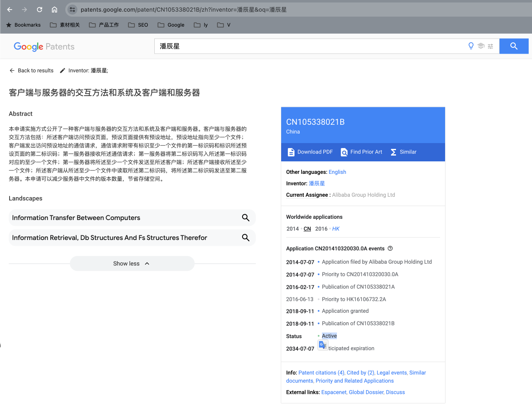Open advanced search sliders icon
The image size is (532, 408).
(x=490, y=47)
